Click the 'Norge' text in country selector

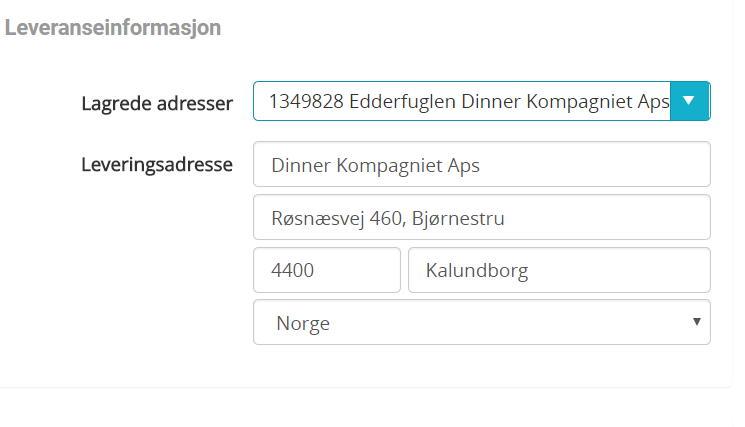(x=301, y=324)
